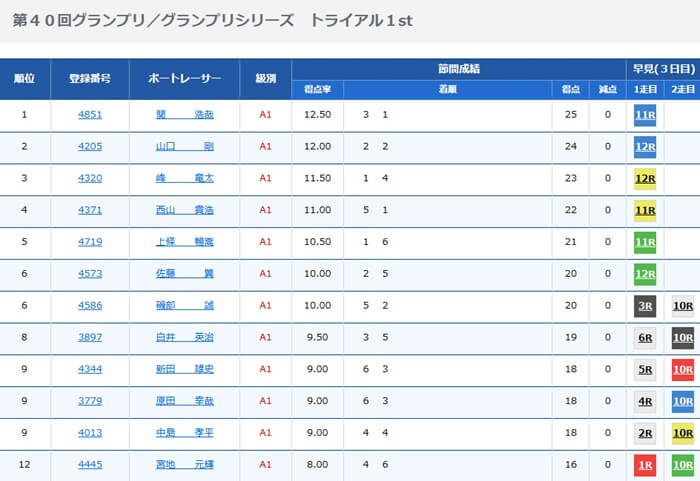The image size is (700, 481).
Task: Open the blue 10R badge in racer 3779's row
Action: click(x=683, y=402)
